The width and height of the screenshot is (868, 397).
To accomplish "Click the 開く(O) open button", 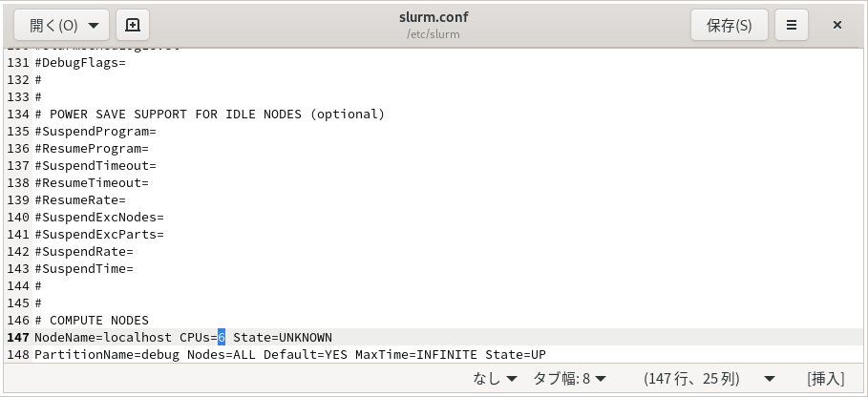I will 53,25.
